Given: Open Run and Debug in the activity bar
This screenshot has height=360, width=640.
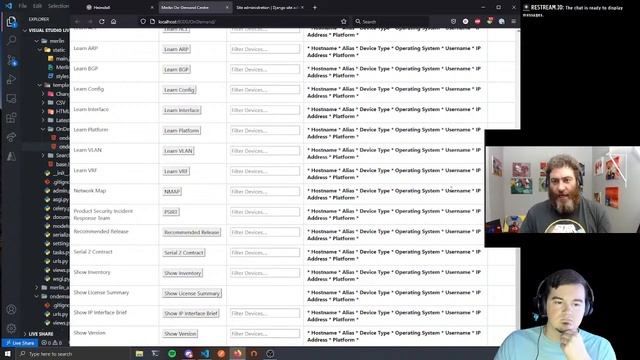Looking at the screenshot, I should click(x=11, y=79).
